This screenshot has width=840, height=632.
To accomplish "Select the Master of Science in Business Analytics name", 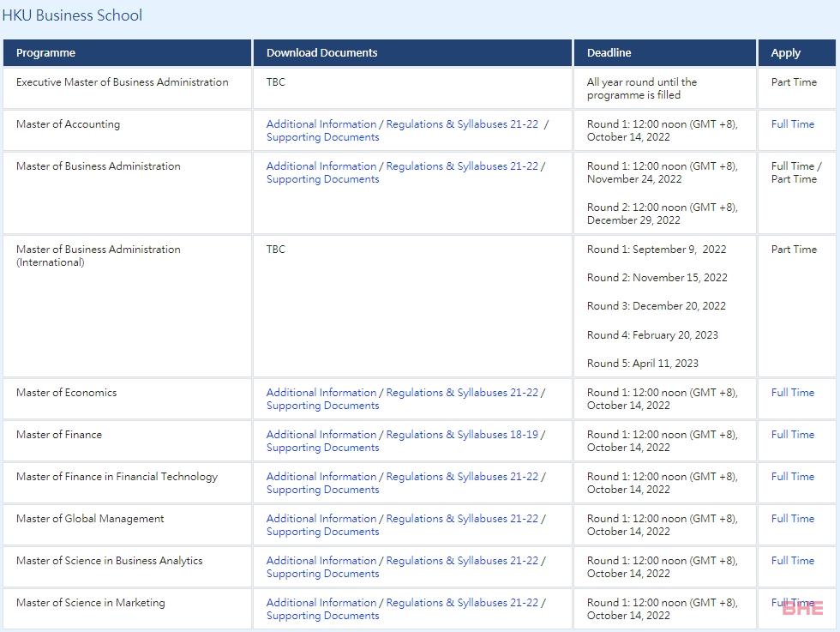I will [x=110, y=560].
